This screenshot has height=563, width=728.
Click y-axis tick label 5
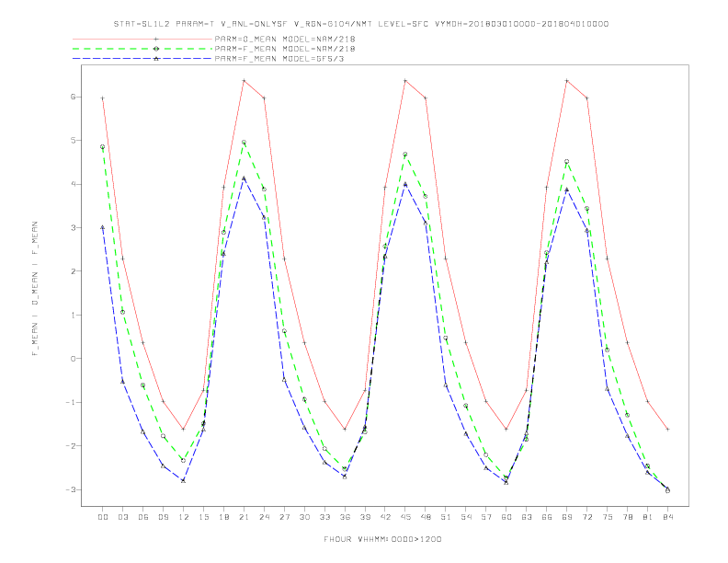73,140
